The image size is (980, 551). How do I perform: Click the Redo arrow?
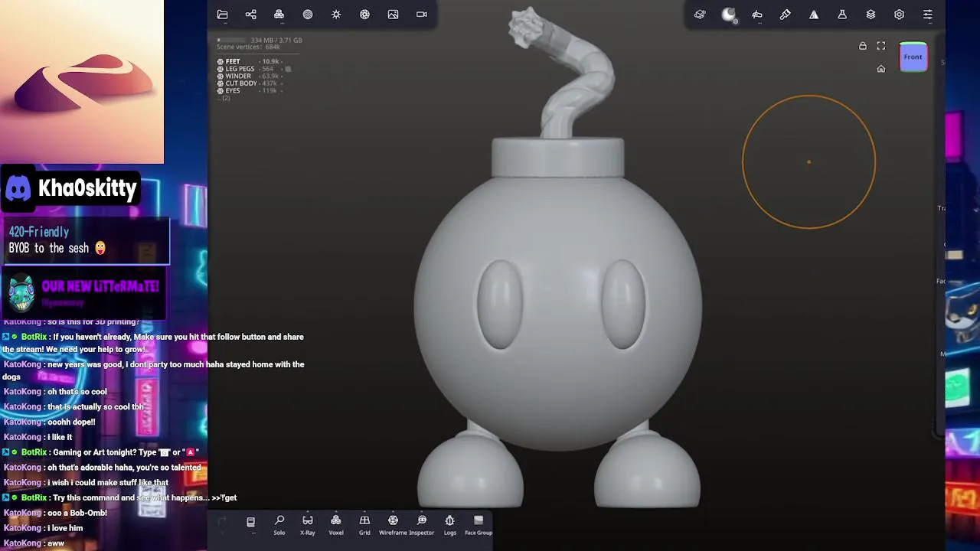[x=222, y=522]
